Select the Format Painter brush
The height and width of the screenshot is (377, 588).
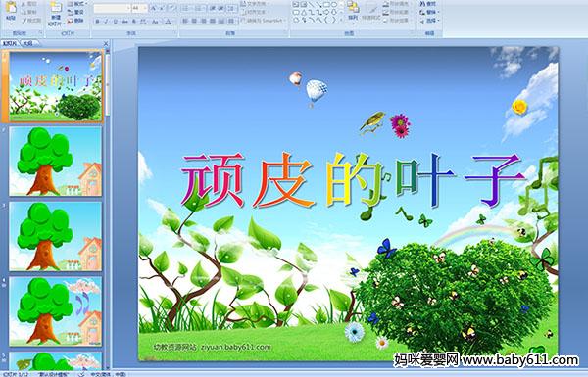24,21
